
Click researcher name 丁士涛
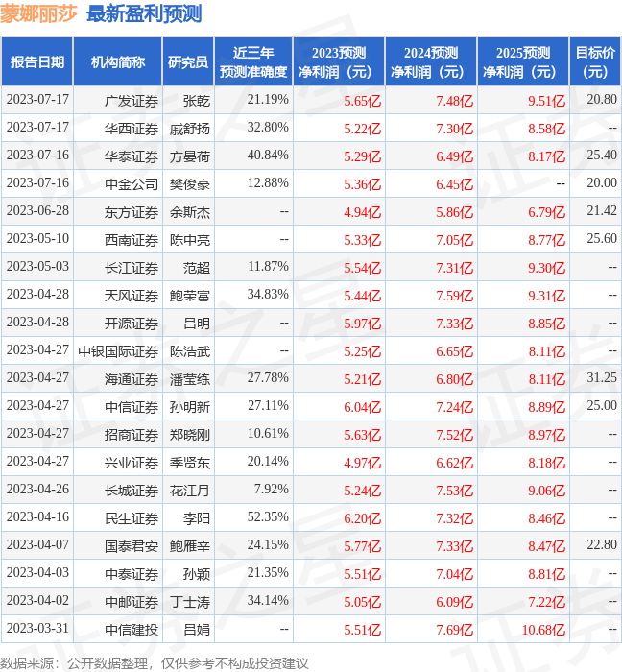coord(190,602)
